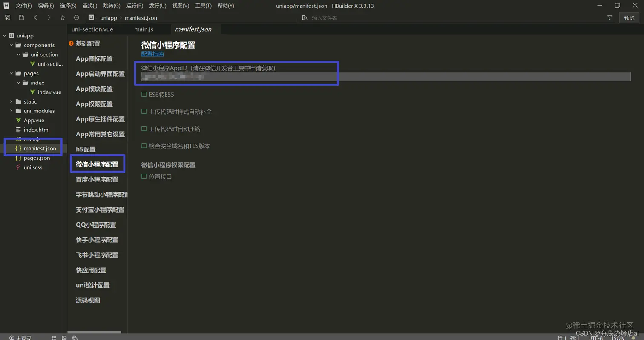The width and height of the screenshot is (644, 340).
Task: Open the 工具(T) menu
Action: coord(203,6)
